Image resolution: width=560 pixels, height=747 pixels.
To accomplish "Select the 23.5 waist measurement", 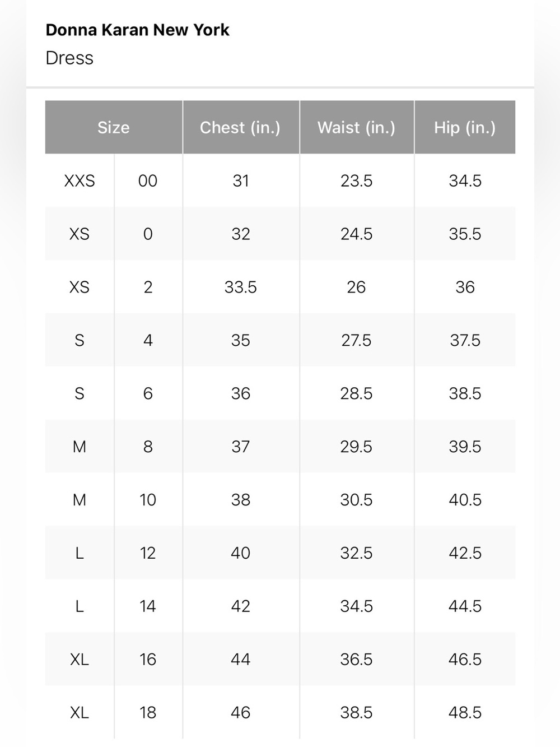I will 357,180.
